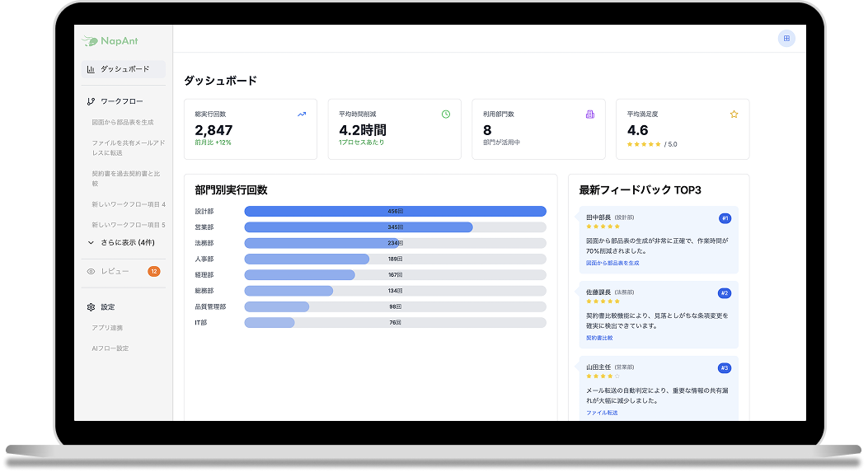Click the star icon on 平均満足度 card
Image resolution: width=868 pixels, height=472 pixels.
[734, 114]
